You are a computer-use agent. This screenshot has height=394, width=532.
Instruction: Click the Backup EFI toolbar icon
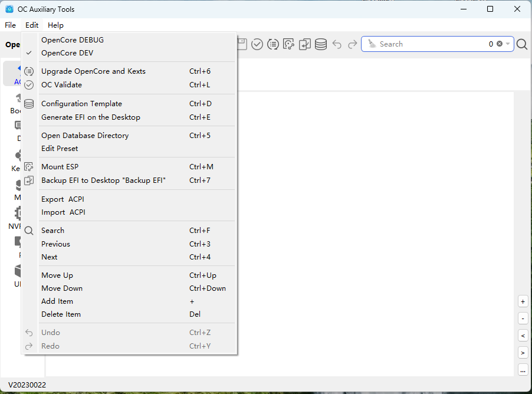[x=305, y=44]
